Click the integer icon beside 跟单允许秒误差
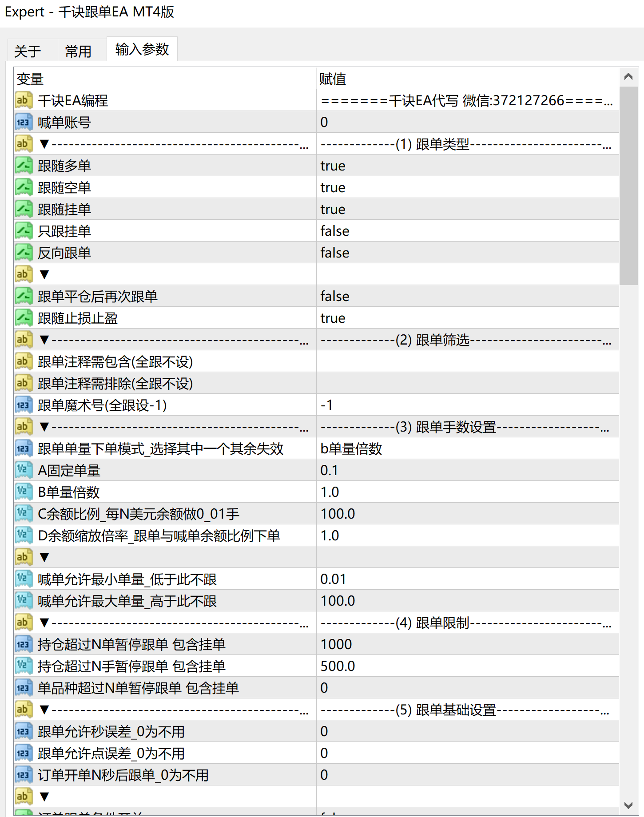 (24, 731)
